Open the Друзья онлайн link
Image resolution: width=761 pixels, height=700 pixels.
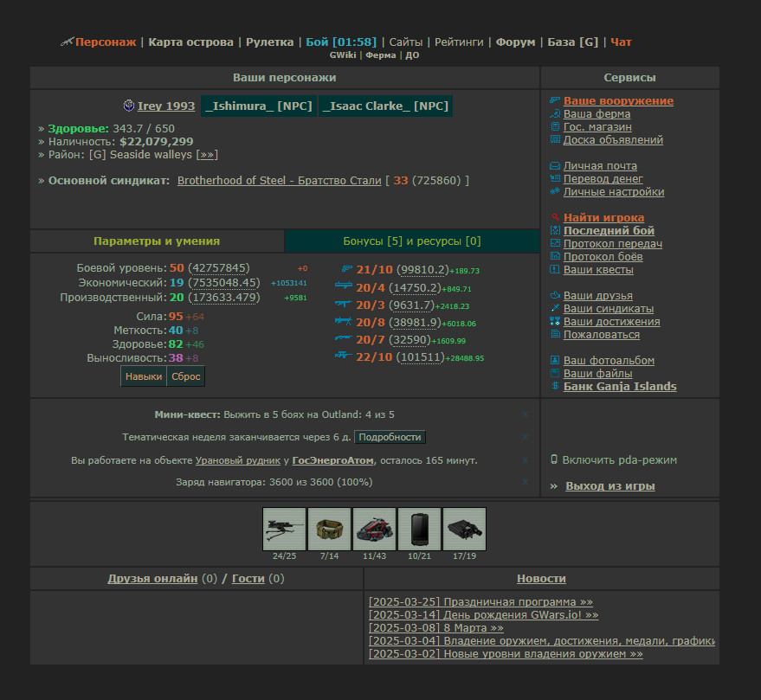pos(152,578)
